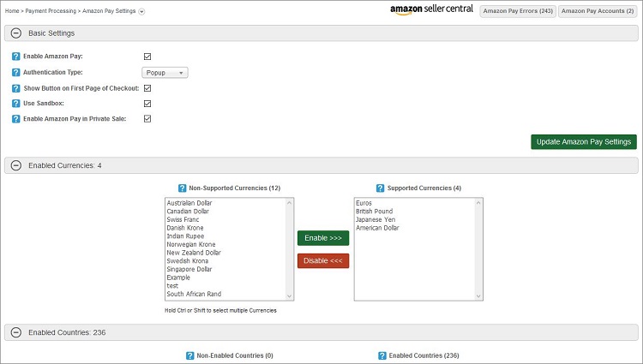Image resolution: width=643 pixels, height=364 pixels.
Task: Click the Amazon Seller Central logo
Action: point(431,9)
